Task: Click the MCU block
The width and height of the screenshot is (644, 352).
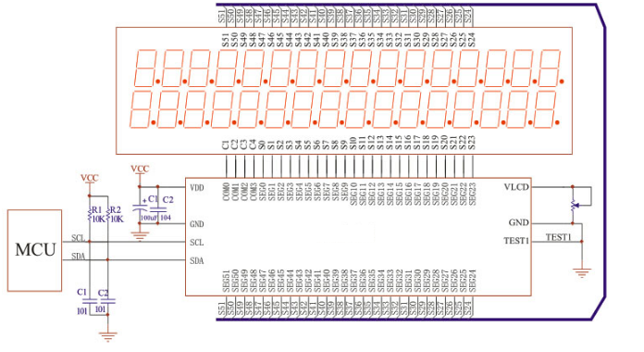Action: point(34,250)
